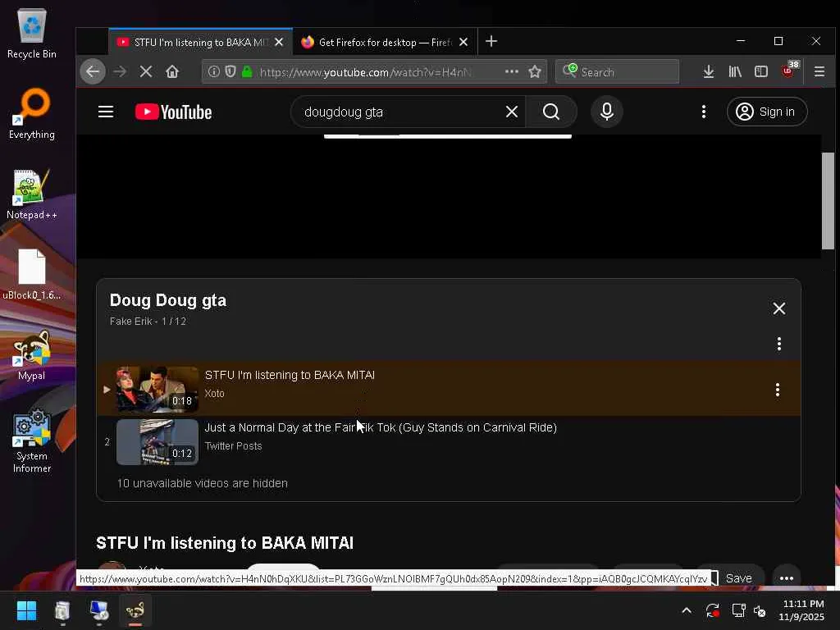Viewport: 840px width, 630px height.
Task: Select the uBlock0_1.6 file on desktop
Action: (32, 275)
